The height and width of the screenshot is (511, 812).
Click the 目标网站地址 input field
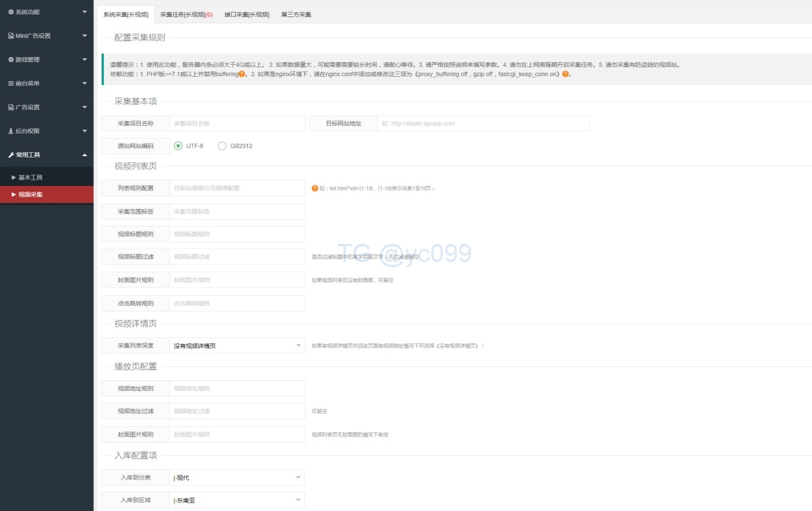point(483,123)
